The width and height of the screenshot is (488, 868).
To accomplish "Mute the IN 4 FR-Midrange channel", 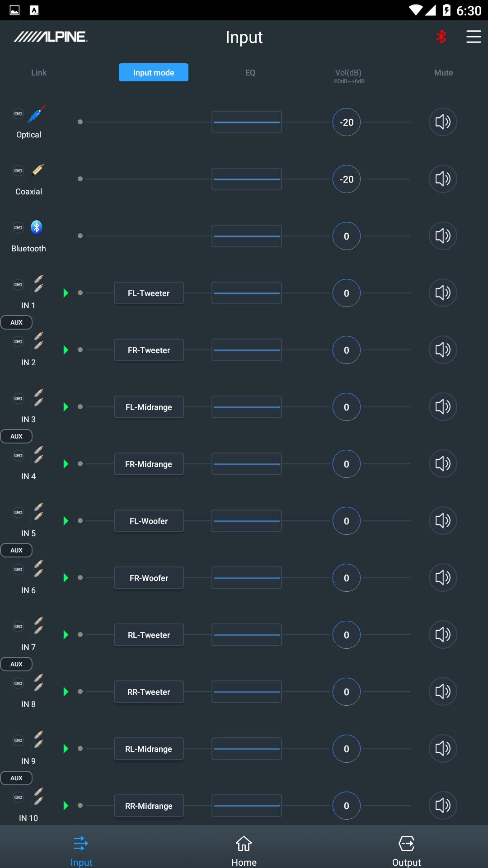I will pos(443,464).
